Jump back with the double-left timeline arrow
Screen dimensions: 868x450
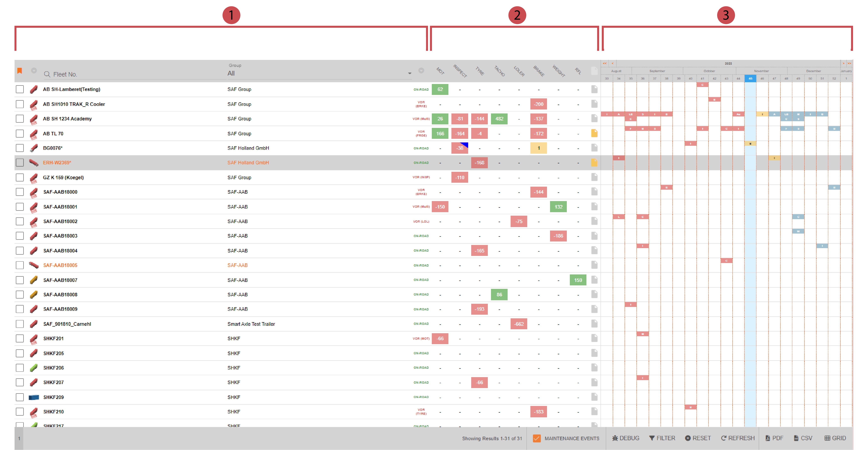(x=604, y=63)
